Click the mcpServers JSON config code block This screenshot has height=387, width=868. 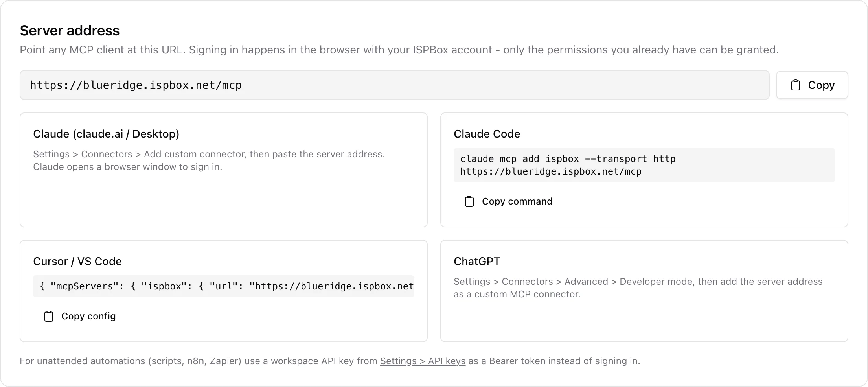click(224, 286)
